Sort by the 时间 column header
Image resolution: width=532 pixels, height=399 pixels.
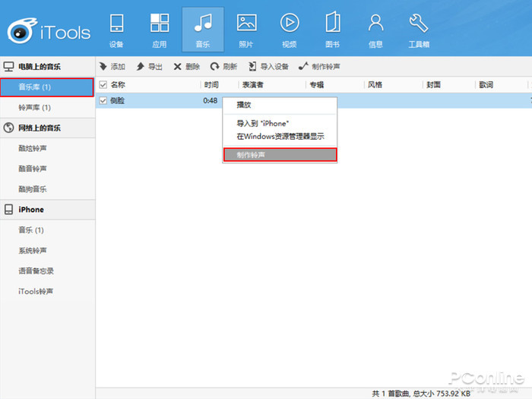(211, 85)
